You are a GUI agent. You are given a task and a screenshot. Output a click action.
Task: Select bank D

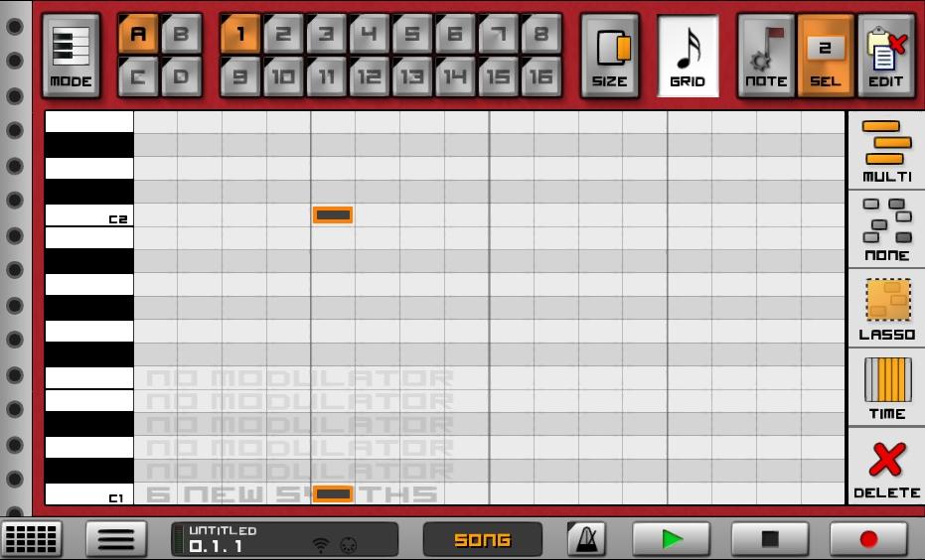pyautogui.click(x=181, y=76)
